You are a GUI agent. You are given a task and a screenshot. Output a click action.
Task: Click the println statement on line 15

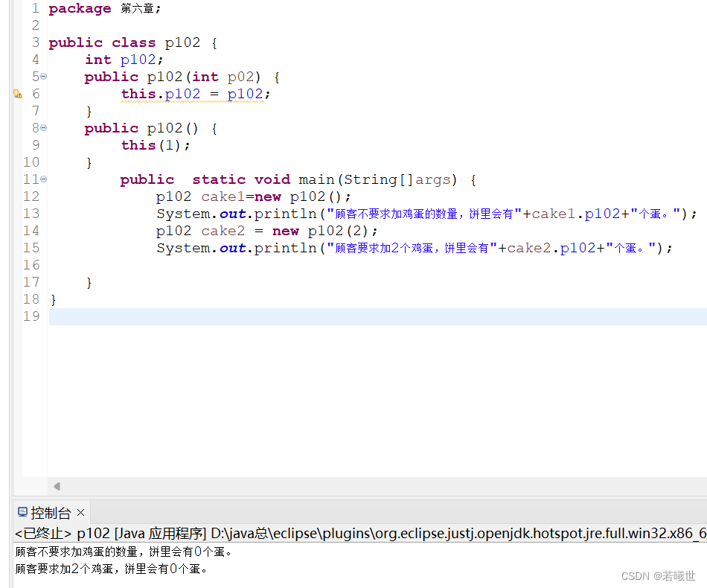(x=415, y=249)
